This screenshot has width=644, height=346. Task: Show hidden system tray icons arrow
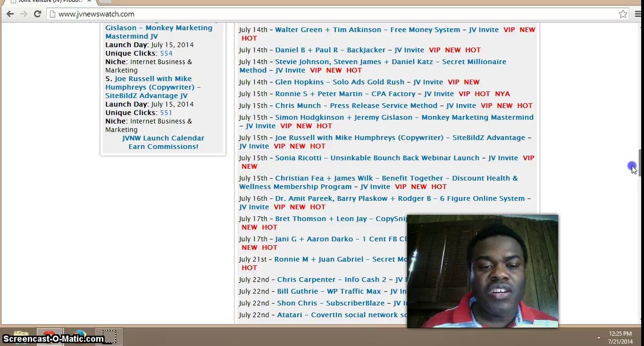tap(599, 337)
